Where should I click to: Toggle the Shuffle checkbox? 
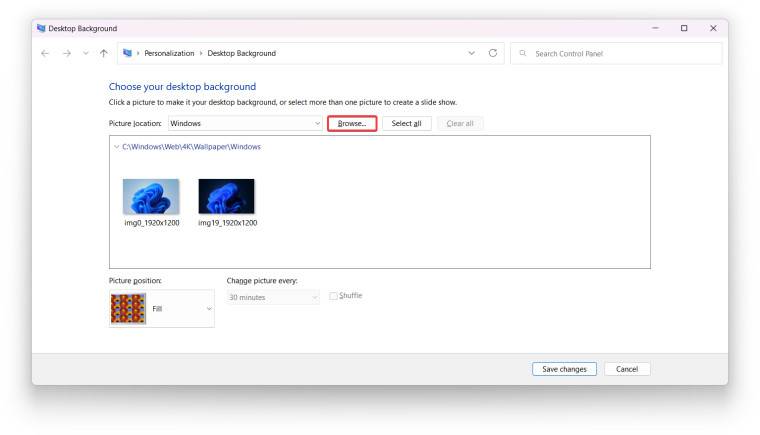click(333, 296)
